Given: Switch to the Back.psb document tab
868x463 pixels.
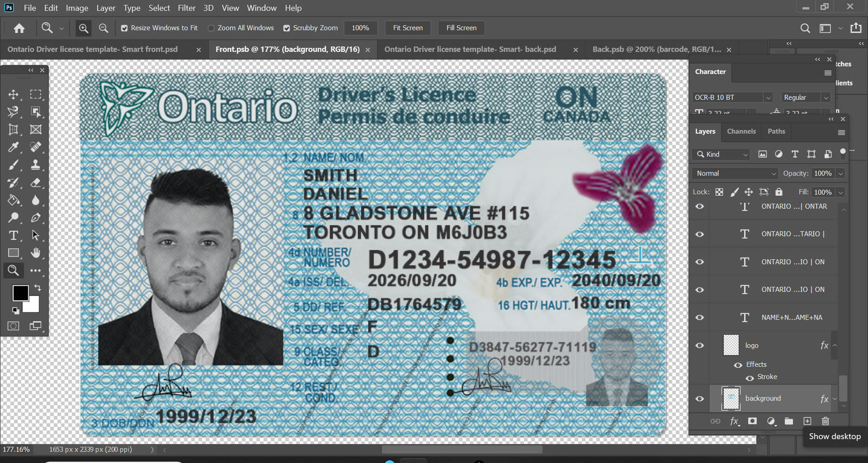Looking at the screenshot, I should (657, 49).
